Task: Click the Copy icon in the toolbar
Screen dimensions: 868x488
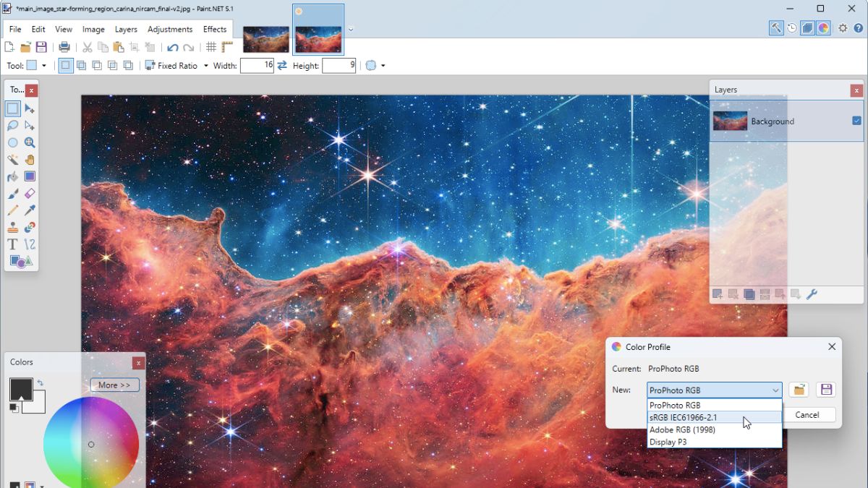Action: pos(103,47)
